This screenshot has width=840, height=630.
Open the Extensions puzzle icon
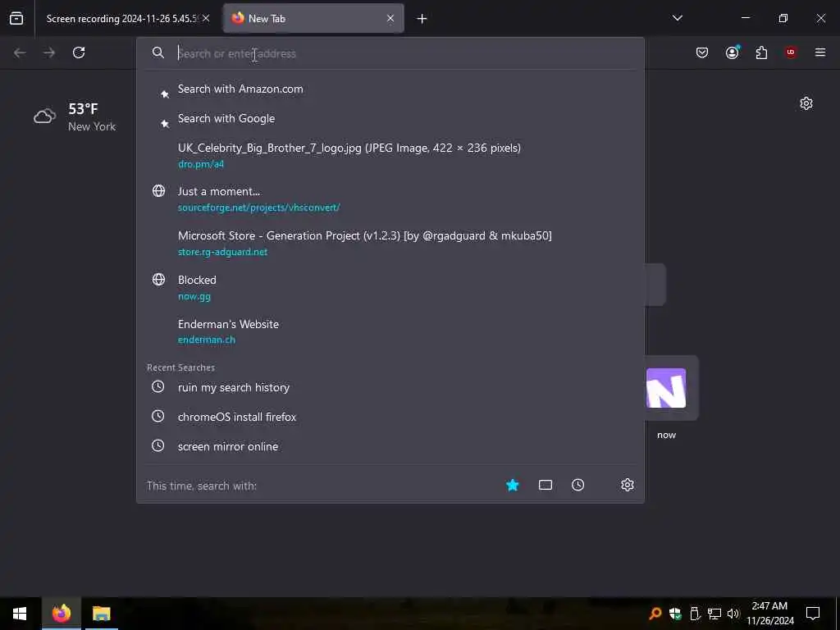point(761,52)
